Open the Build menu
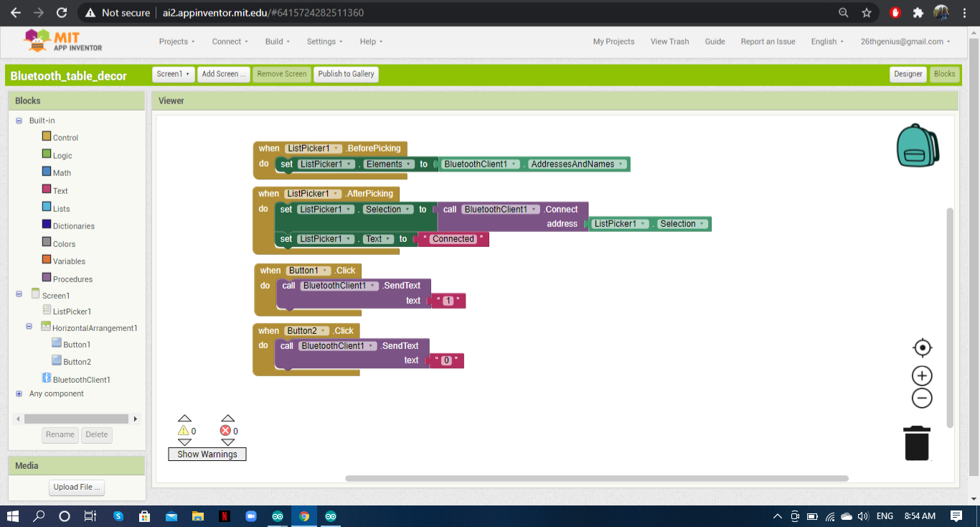The image size is (980, 527). 278,42
